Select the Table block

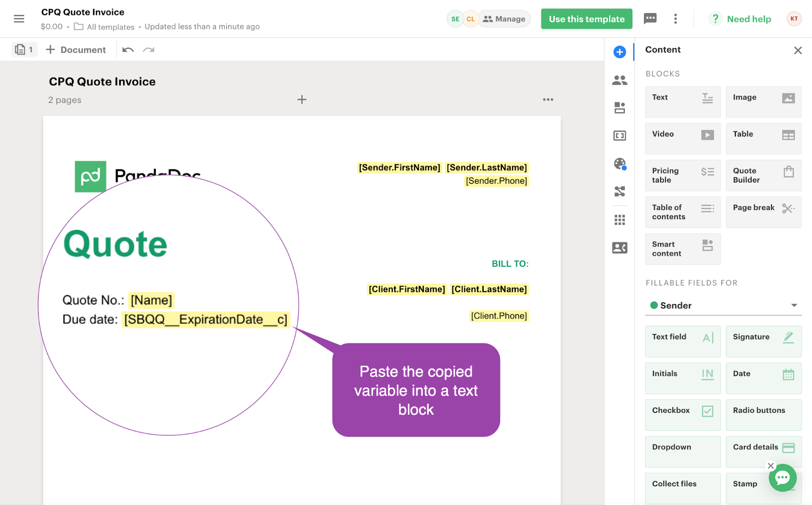point(764,138)
